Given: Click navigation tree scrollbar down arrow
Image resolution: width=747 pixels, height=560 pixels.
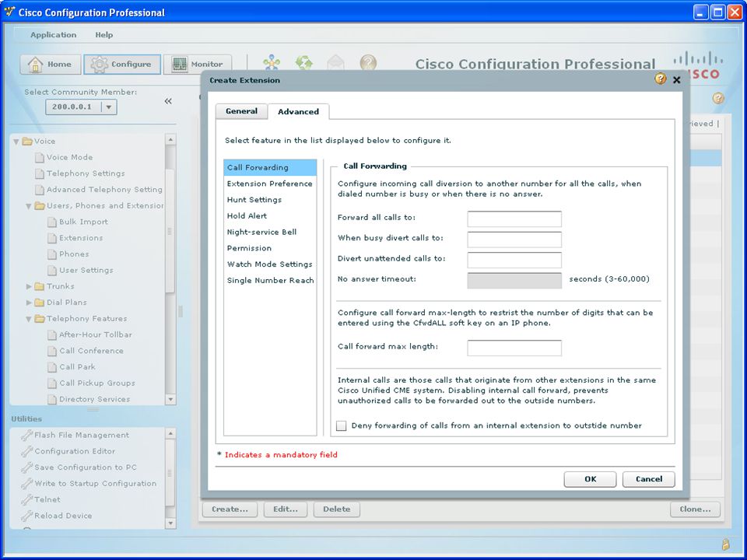Looking at the screenshot, I should (170, 400).
